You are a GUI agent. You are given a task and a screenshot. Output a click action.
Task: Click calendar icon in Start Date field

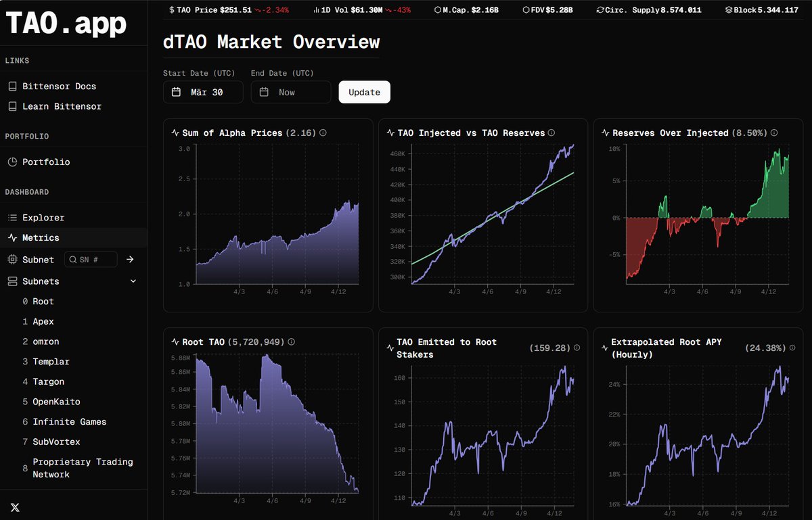pyautogui.click(x=176, y=92)
